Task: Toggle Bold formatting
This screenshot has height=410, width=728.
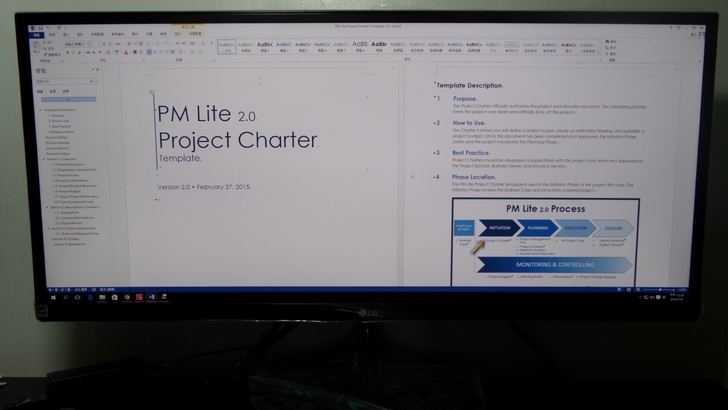Action: pos(68,52)
